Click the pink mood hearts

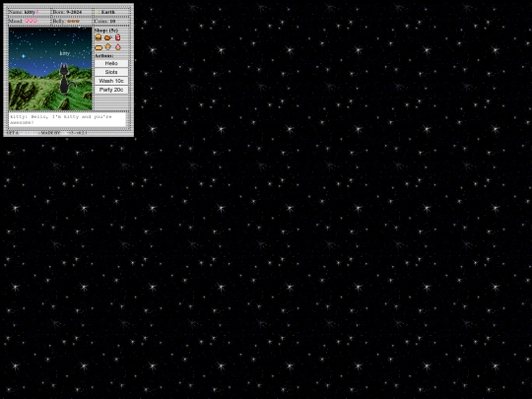point(32,21)
